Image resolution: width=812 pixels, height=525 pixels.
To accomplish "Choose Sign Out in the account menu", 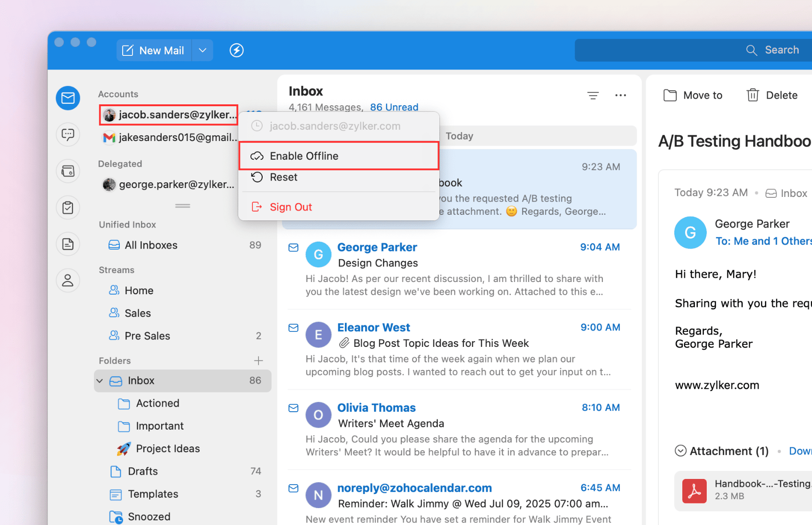I will pos(290,207).
